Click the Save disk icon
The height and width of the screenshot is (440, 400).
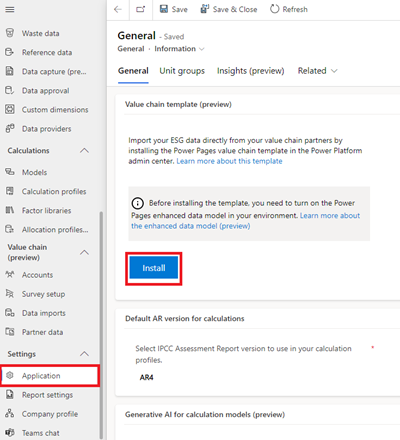point(164,9)
